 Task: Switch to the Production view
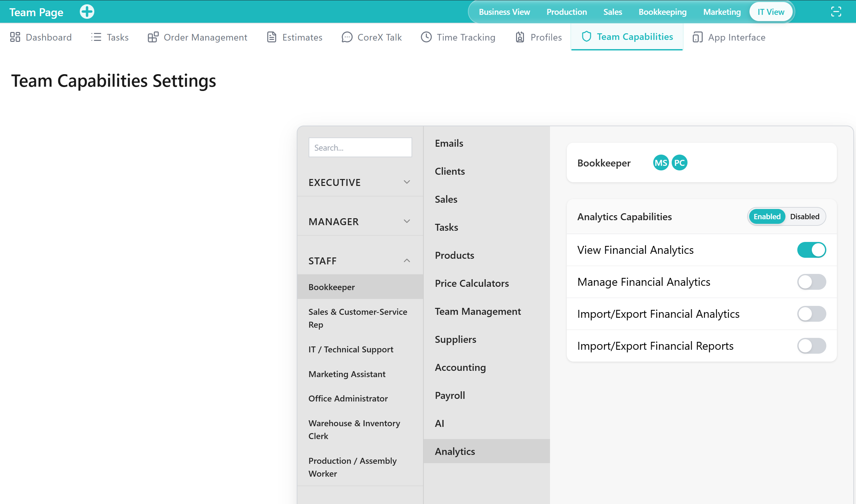566,12
